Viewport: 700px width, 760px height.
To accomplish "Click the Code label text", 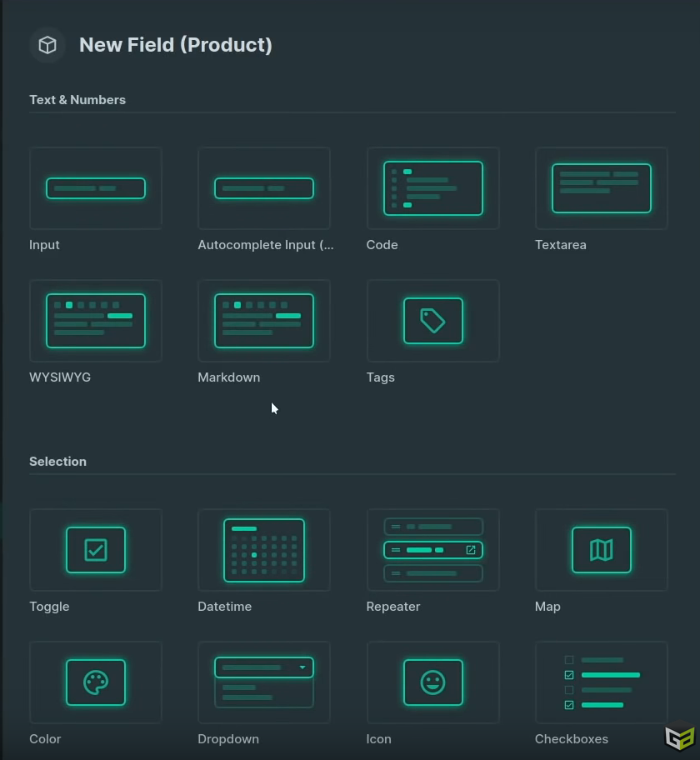I will coord(382,245).
